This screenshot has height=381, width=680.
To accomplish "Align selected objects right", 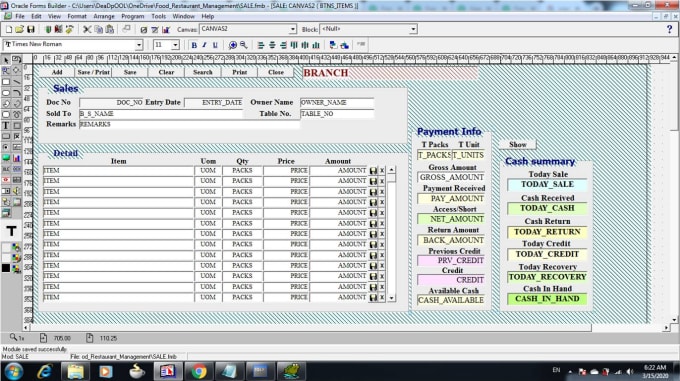I will [283, 45].
